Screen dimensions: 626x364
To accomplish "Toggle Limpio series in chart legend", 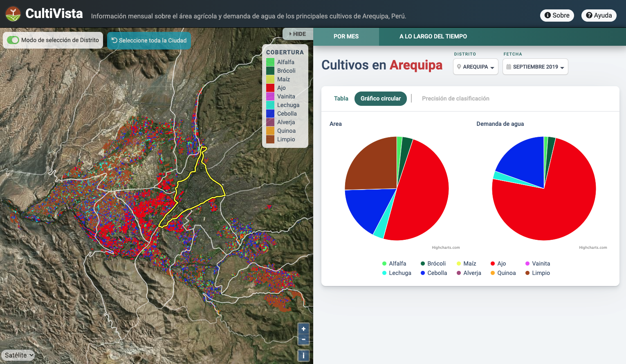I will click(537, 273).
